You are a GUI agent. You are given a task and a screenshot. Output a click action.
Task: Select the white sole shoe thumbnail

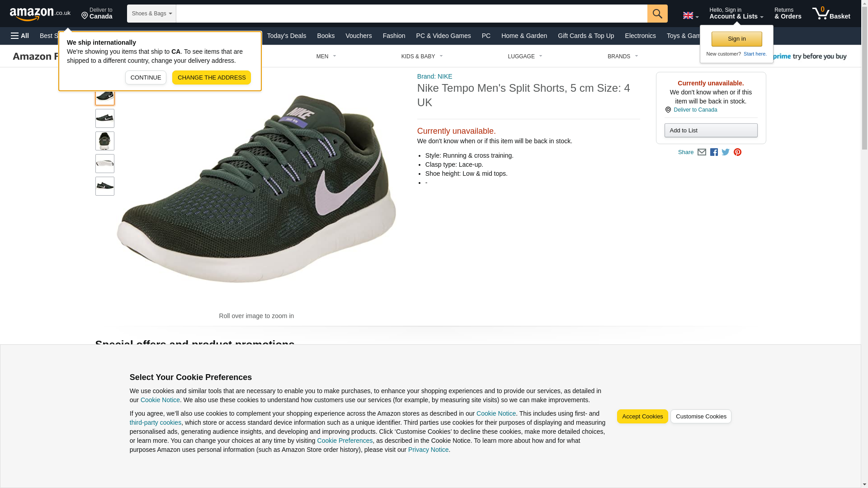click(x=104, y=164)
